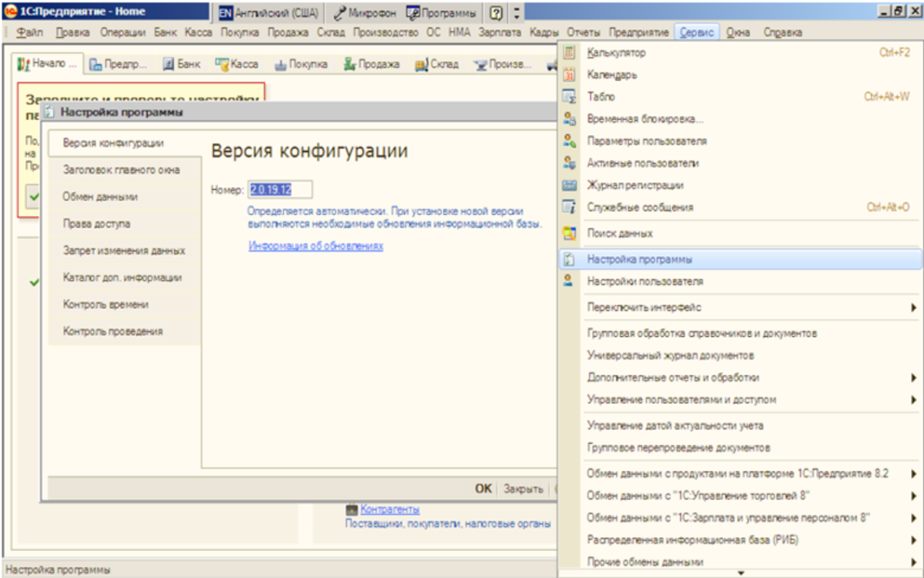Click the Журнал регистрации icon
This screenshot has height=578, width=924.
click(x=570, y=185)
